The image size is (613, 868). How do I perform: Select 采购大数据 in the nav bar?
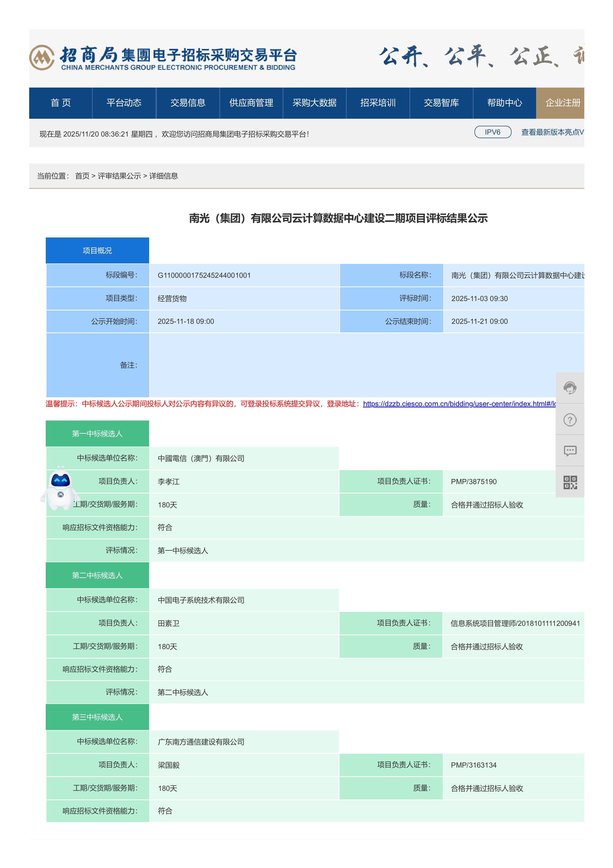pos(315,103)
